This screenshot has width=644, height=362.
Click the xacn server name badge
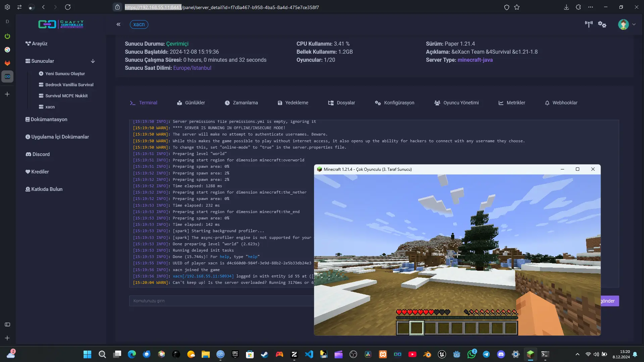[x=139, y=24]
